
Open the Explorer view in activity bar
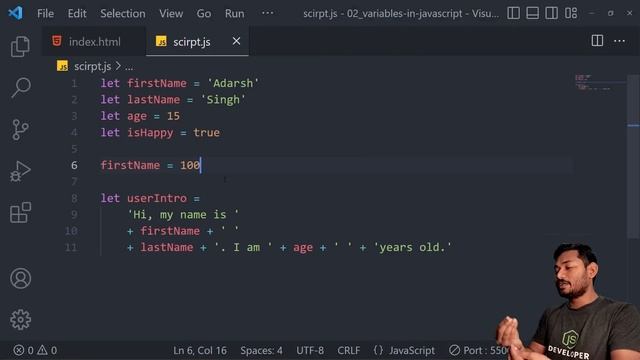point(20,46)
